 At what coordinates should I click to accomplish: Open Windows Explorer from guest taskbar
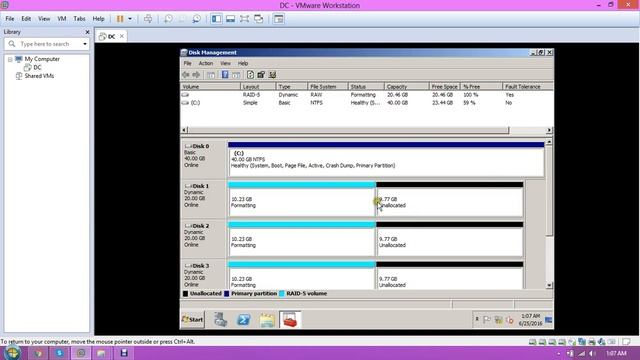point(267,320)
